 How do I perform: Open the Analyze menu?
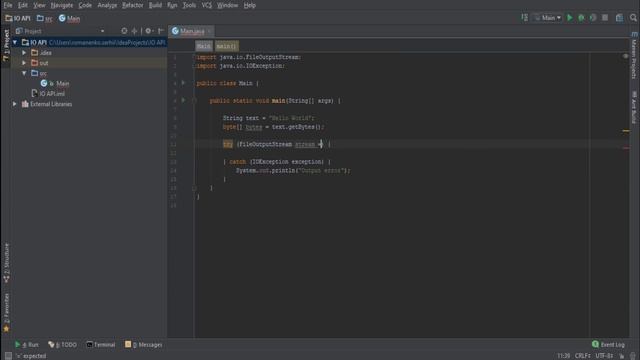[107, 5]
